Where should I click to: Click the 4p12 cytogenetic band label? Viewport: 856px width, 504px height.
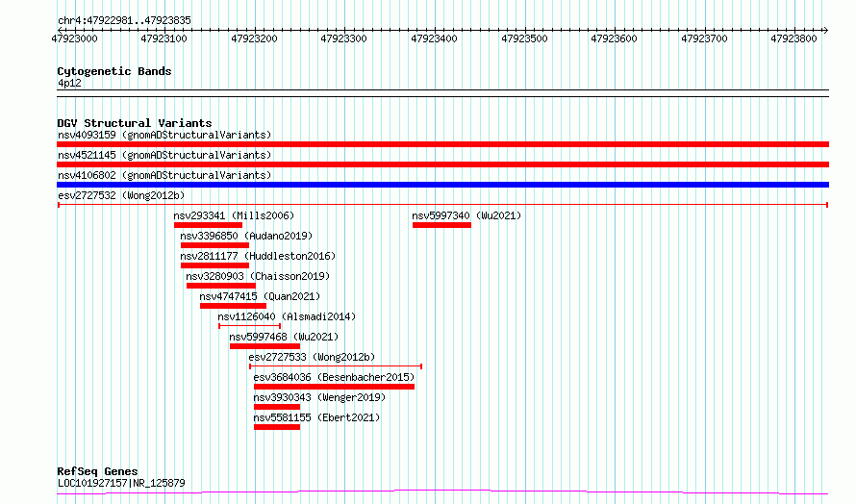69,84
